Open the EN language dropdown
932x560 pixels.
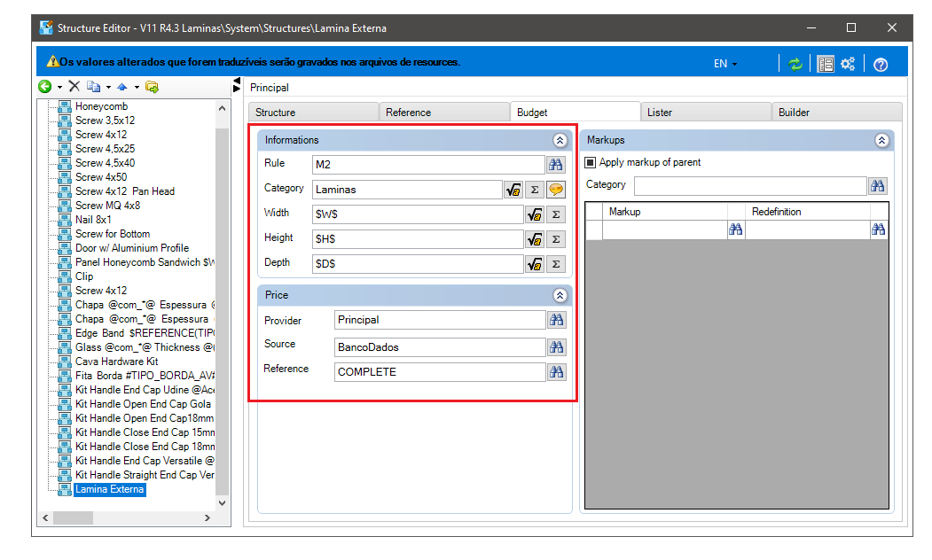click(x=725, y=64)
